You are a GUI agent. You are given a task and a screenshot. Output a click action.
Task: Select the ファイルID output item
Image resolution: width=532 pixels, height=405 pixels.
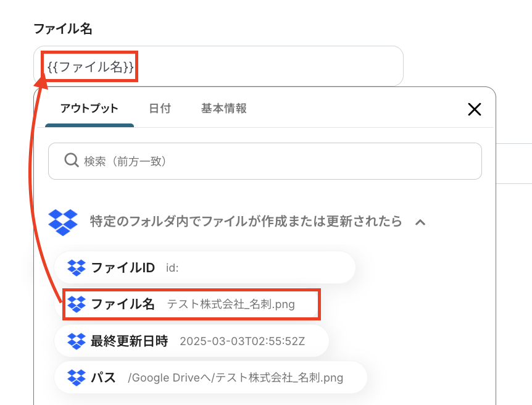(x=205, y=267)
